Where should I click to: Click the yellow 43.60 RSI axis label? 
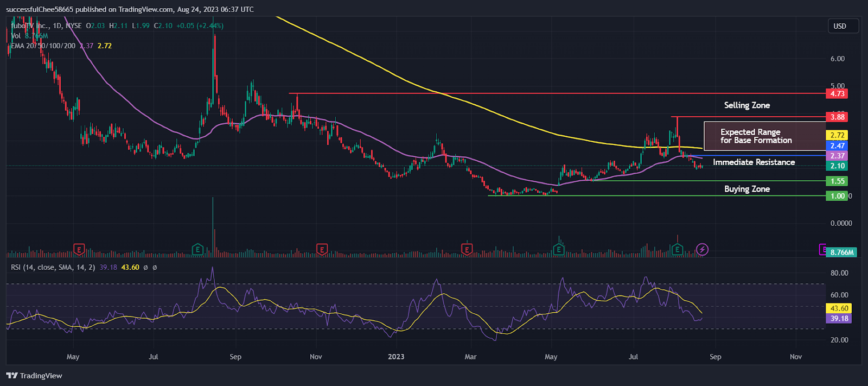[839, 308]
